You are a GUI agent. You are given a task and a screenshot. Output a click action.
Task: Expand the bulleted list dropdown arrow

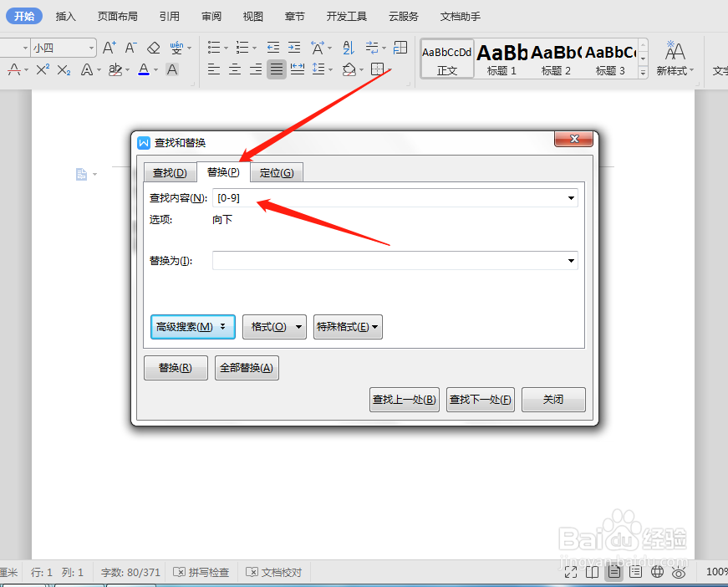[227, 48]
